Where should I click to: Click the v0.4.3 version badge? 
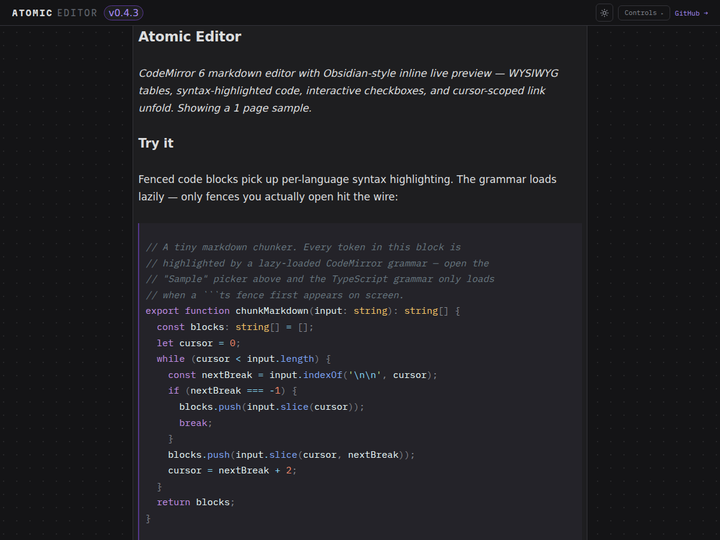[124, 13]
